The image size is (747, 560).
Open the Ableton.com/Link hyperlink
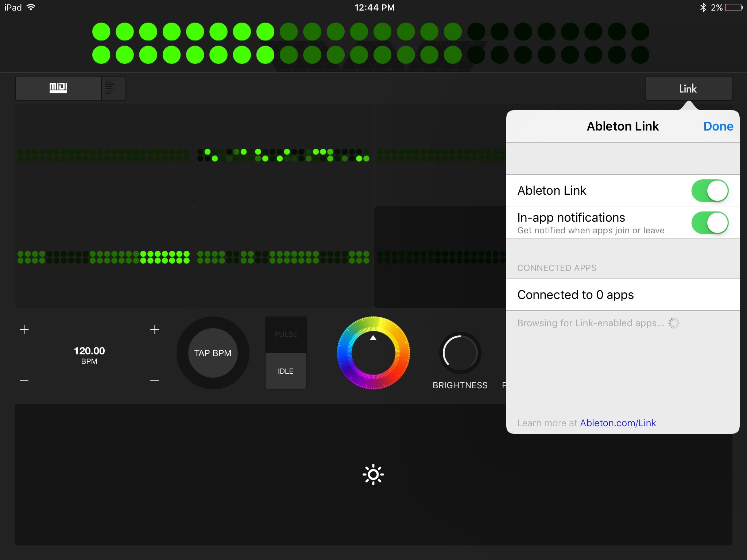(618, 423)
